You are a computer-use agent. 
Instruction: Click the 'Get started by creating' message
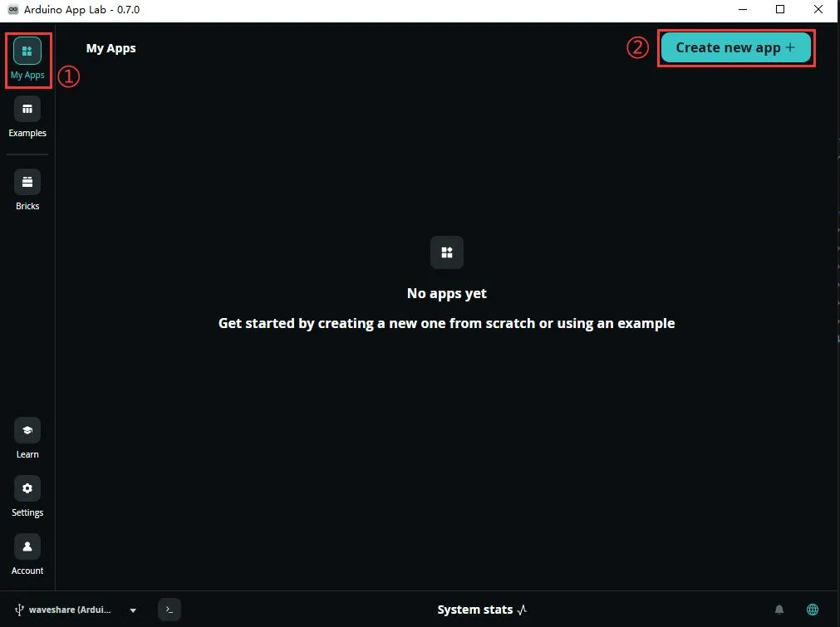pyautogui.click(x=447, y=323)
